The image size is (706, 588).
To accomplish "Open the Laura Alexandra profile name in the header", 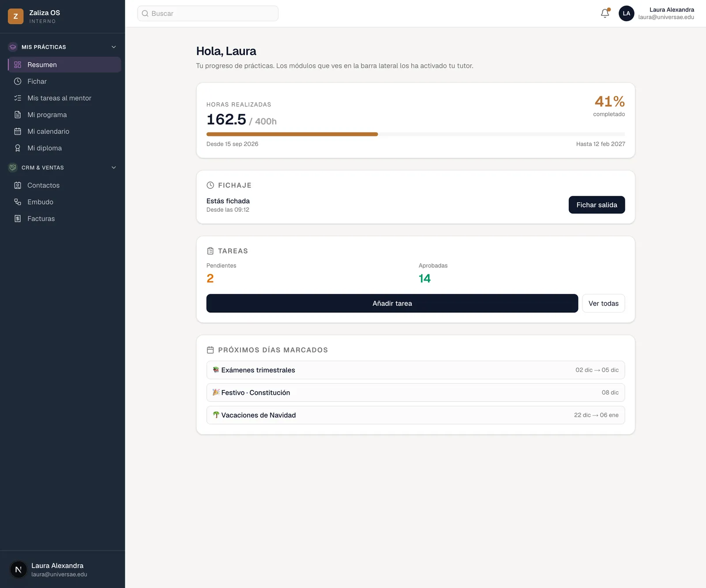I will tap(672, 10).
